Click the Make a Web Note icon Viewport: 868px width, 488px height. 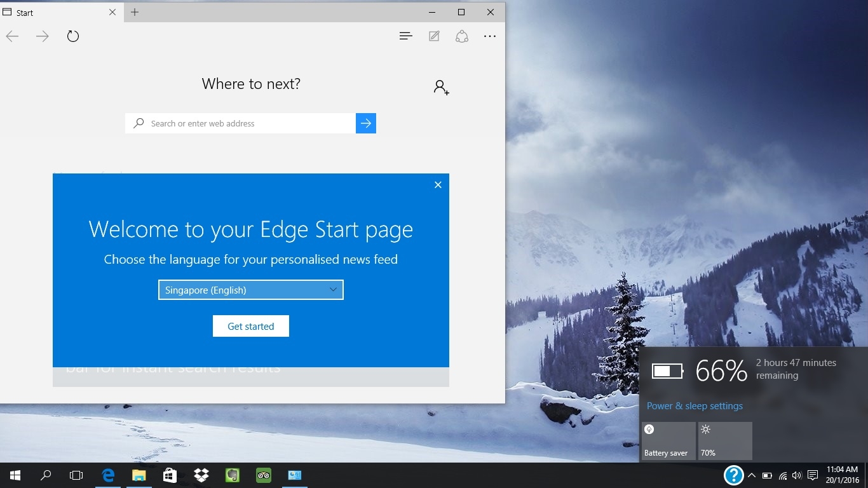[434, 36]
